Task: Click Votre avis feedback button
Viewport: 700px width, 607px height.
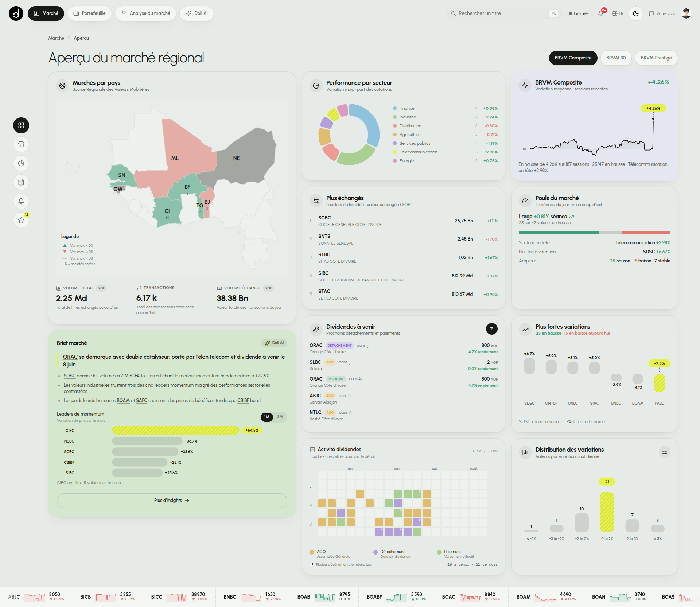Action: point(662,13)
